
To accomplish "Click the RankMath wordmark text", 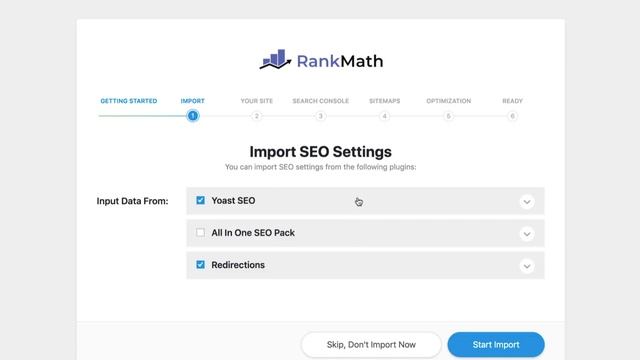I will click(340, 61).
